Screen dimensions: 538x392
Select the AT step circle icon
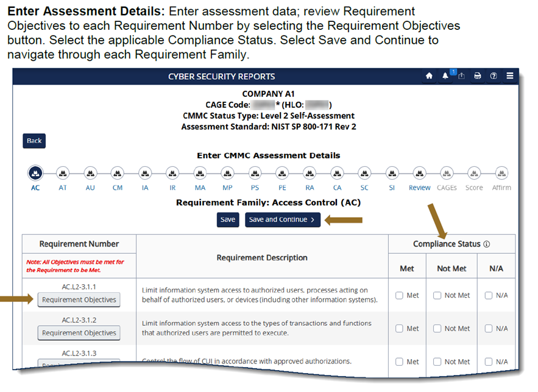pyautogui.click(x=62, y=173)
